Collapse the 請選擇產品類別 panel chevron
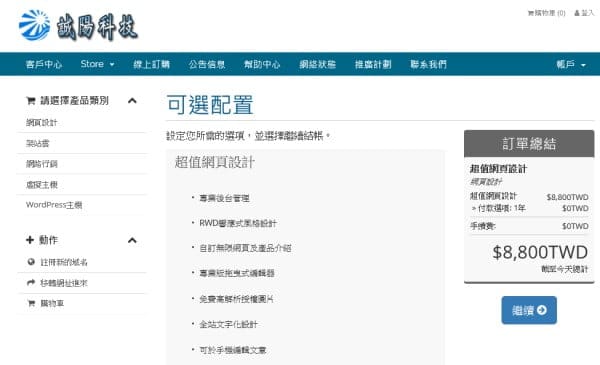The image size is (600, 365). [x=132, y=101]
